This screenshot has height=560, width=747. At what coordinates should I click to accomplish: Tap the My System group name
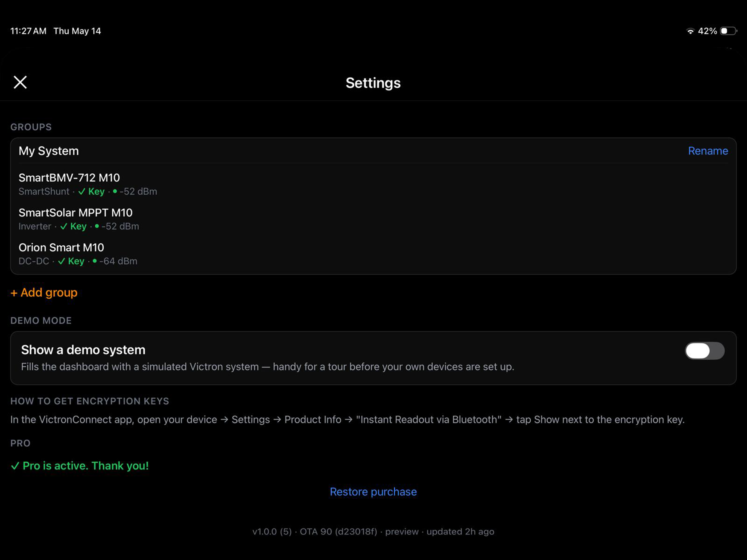[x=49, y=151]
